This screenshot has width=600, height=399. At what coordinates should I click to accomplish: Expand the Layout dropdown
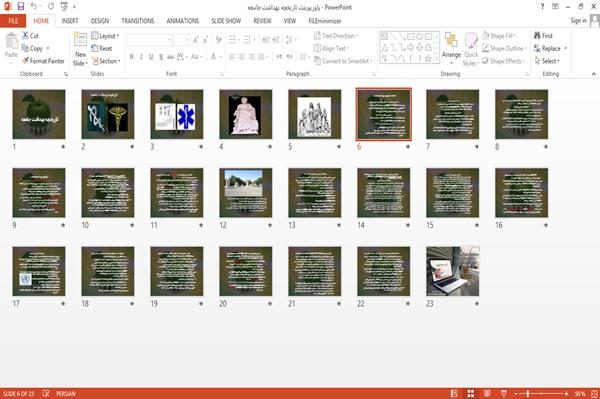point(105,36)
